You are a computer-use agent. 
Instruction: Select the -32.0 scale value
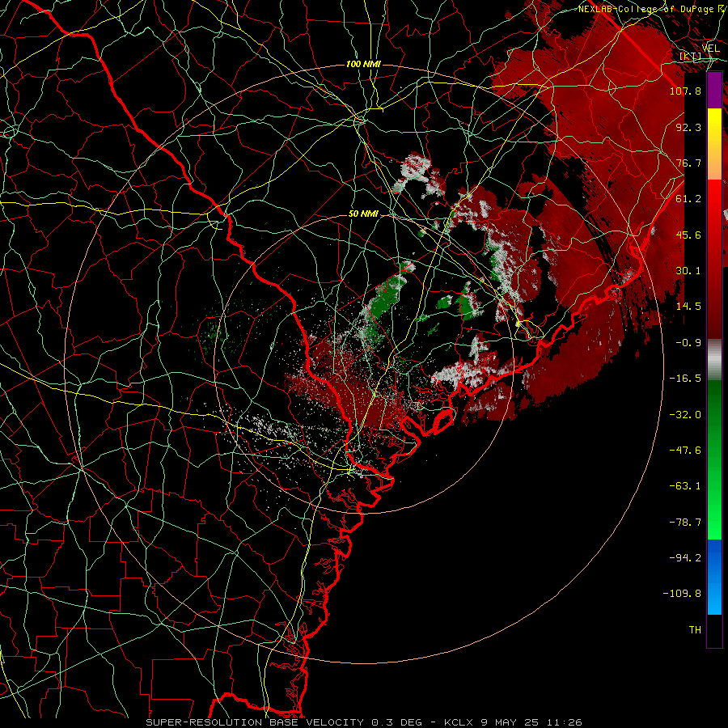(x=685, y=415)
